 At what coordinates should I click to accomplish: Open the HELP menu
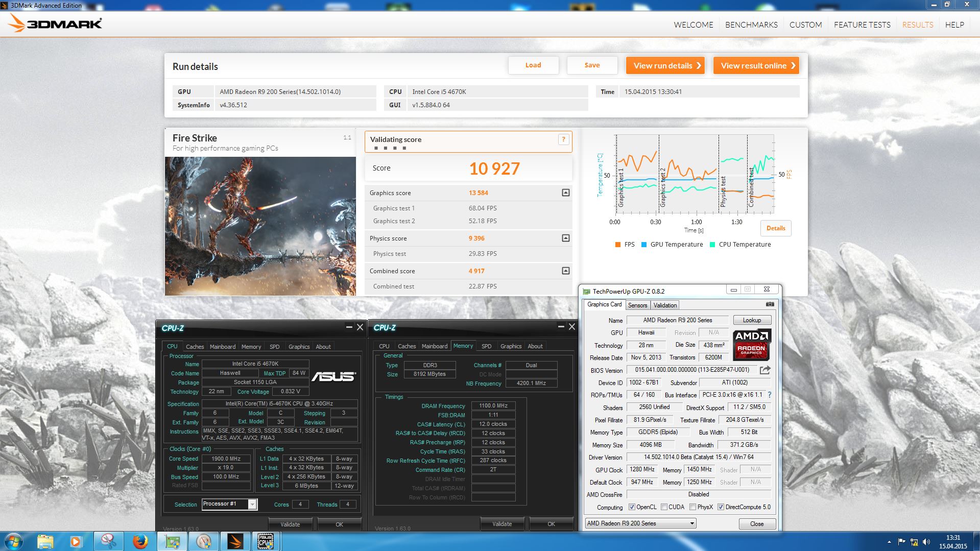[x=954, y=25]
